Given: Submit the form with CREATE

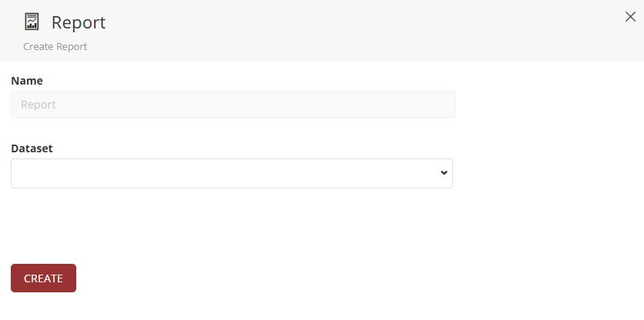Looking at the screenshot, I should click(x=43, y=278).
